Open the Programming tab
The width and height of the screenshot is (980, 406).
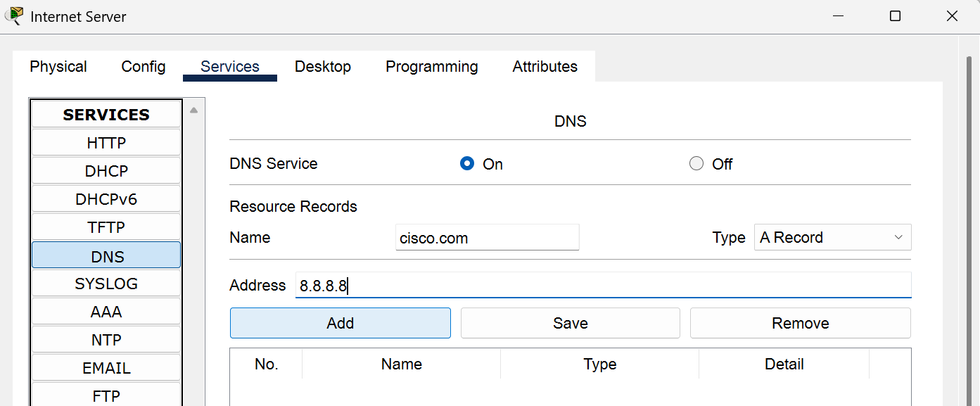pyautogui.click(x=431, y=67)
